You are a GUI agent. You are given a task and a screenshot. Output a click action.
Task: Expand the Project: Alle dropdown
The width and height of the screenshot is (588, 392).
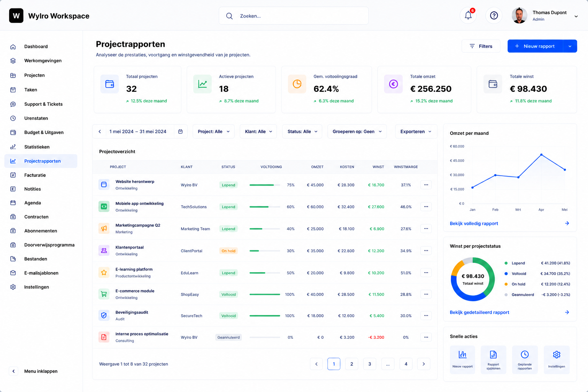[214, 131]
